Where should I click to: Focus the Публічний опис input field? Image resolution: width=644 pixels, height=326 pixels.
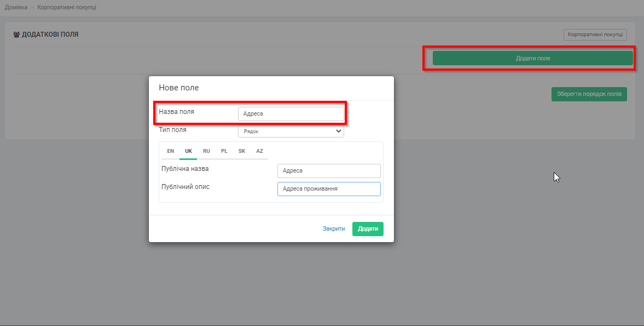(328, 189)
